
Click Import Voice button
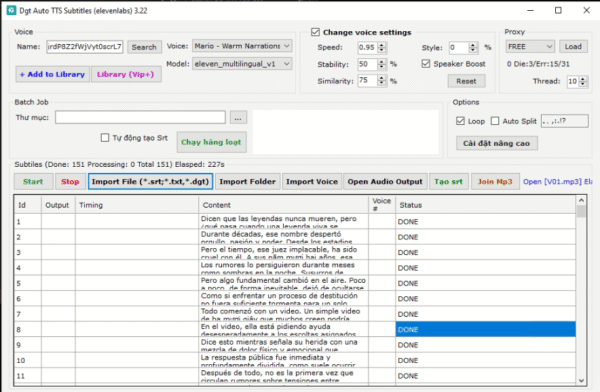click(312, 181)
